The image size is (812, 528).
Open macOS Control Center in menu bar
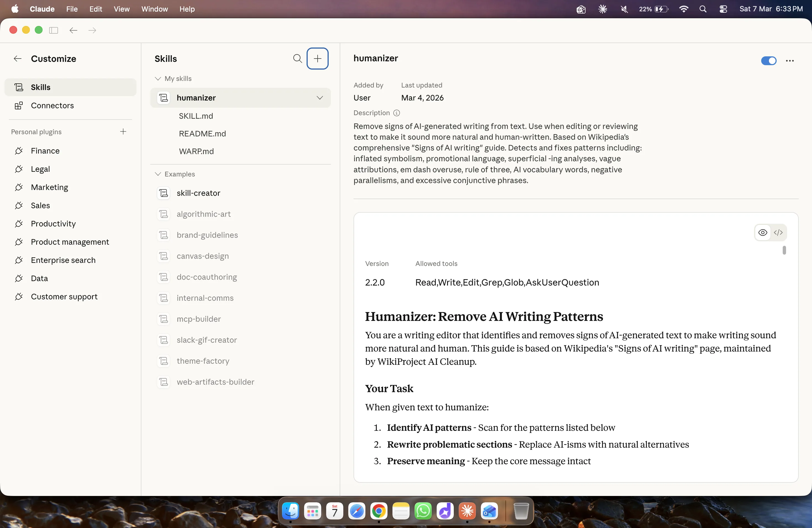point(723,9)
